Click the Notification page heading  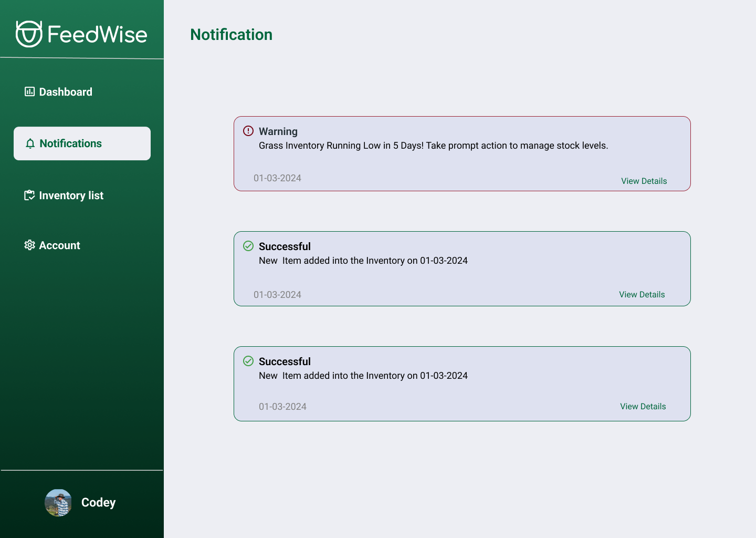(232, 35)
